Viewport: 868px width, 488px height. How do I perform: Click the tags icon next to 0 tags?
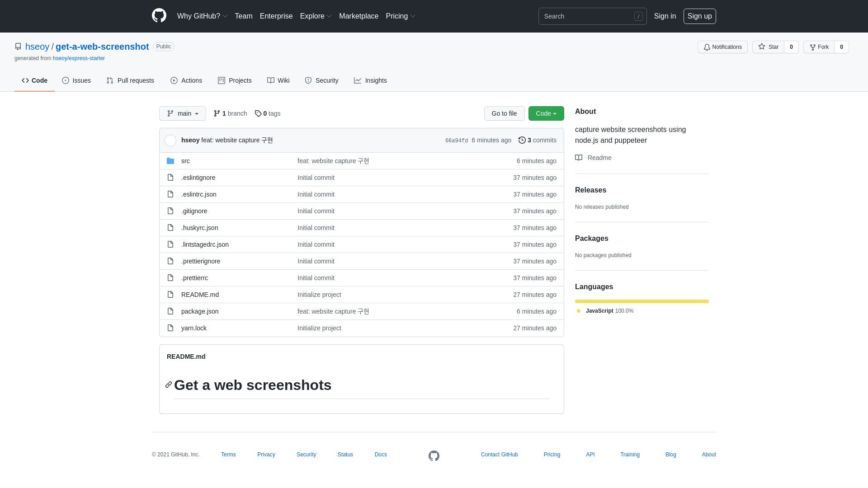tap(258, 113)
